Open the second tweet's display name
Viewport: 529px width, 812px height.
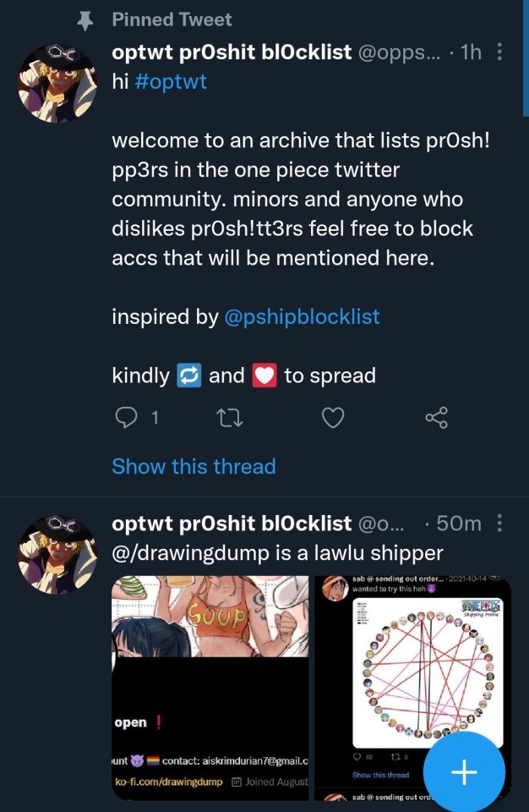[x=232, y=524]
